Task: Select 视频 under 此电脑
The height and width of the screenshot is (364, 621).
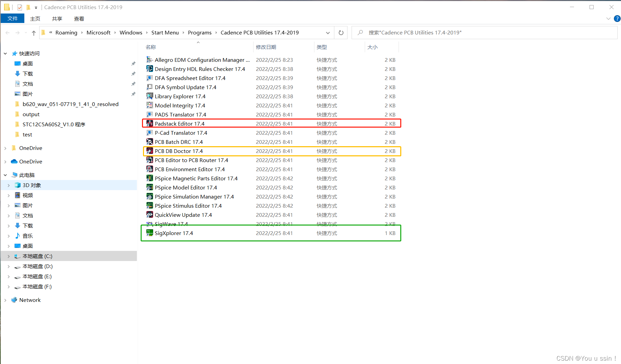Action: (28, 195)
